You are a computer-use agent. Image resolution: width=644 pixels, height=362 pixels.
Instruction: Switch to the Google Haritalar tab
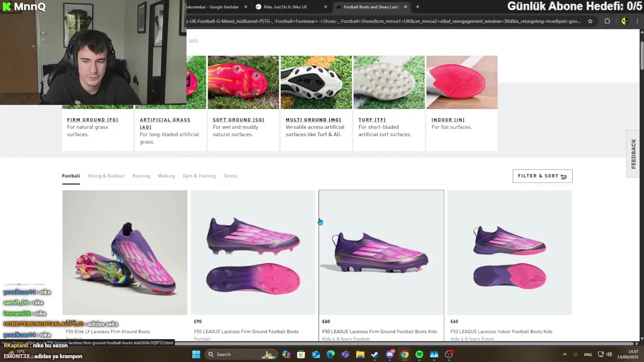pyautogui.click(x=214, y=7)
